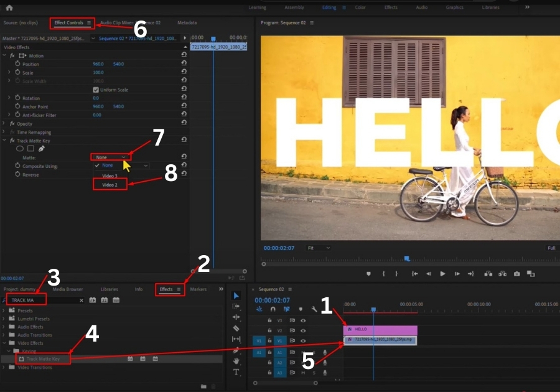
Task: Reset the Position parameter
Action: coord(184,63)
